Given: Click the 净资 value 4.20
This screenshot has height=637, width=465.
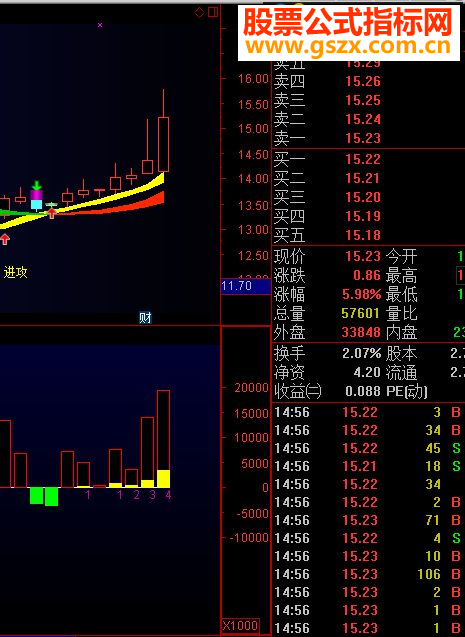Looking at the screenshot, I should coord(367,372).
